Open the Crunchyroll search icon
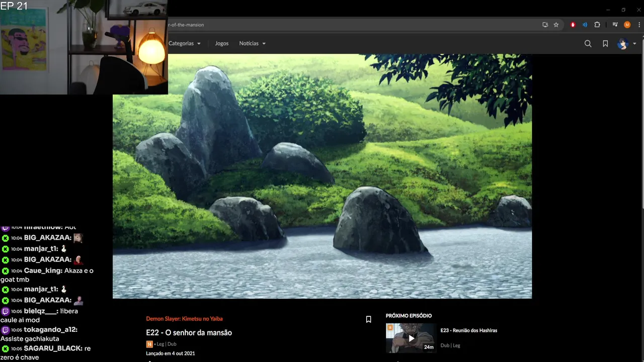This screenshot has height=362, width=644. (588, 44)
